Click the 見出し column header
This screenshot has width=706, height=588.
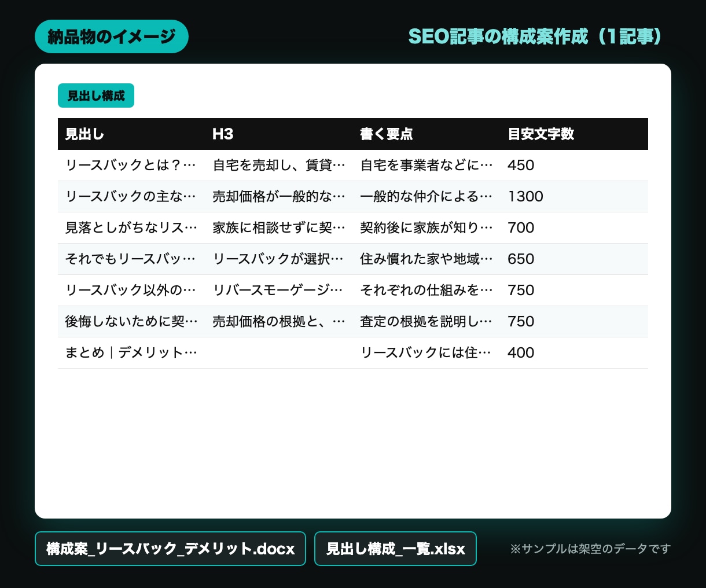84,134
